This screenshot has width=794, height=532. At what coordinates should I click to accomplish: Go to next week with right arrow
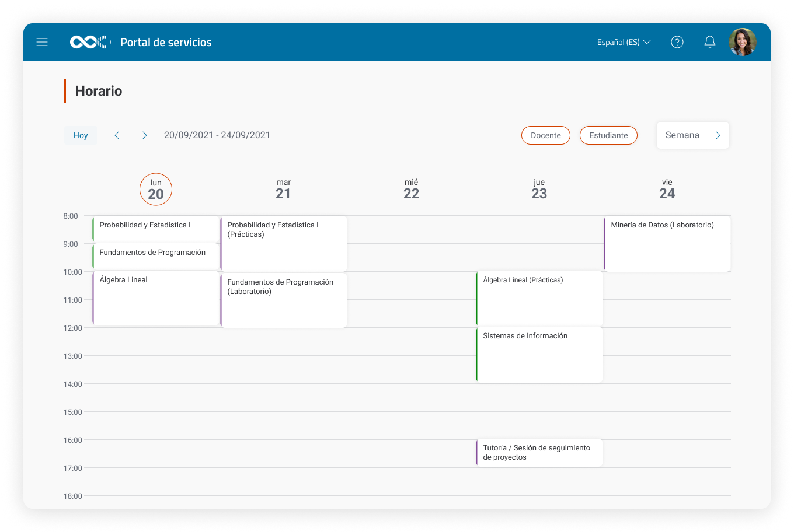pos(145,135)
